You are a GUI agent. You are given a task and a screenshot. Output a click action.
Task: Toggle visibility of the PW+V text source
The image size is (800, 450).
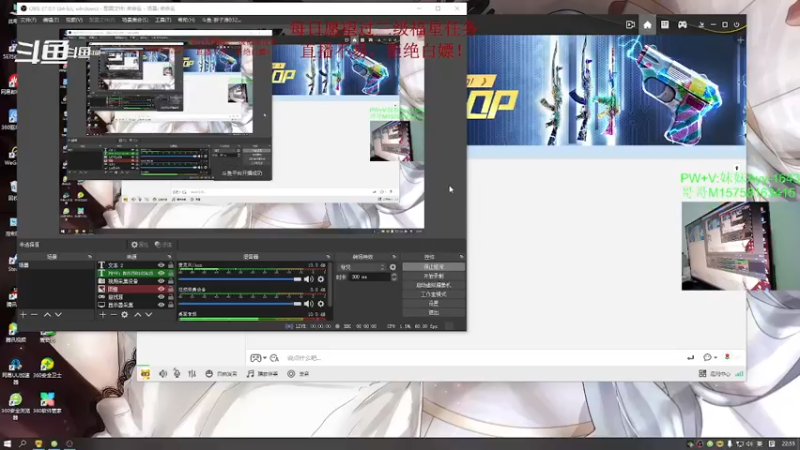(161, 273)
